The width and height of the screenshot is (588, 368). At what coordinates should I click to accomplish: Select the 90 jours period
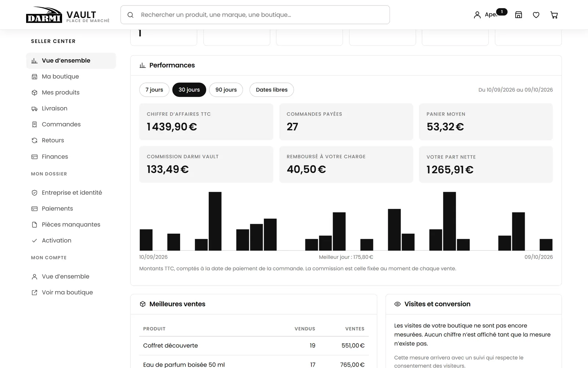(x=226, y=90)
